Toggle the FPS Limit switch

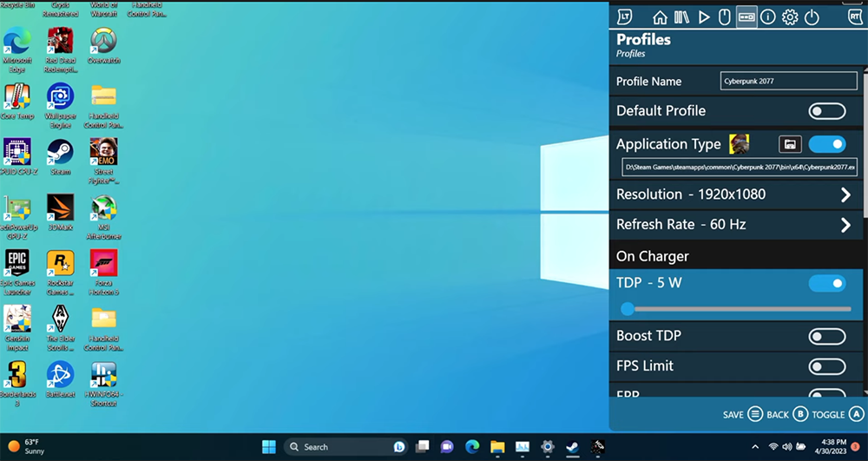coord(826,366)
